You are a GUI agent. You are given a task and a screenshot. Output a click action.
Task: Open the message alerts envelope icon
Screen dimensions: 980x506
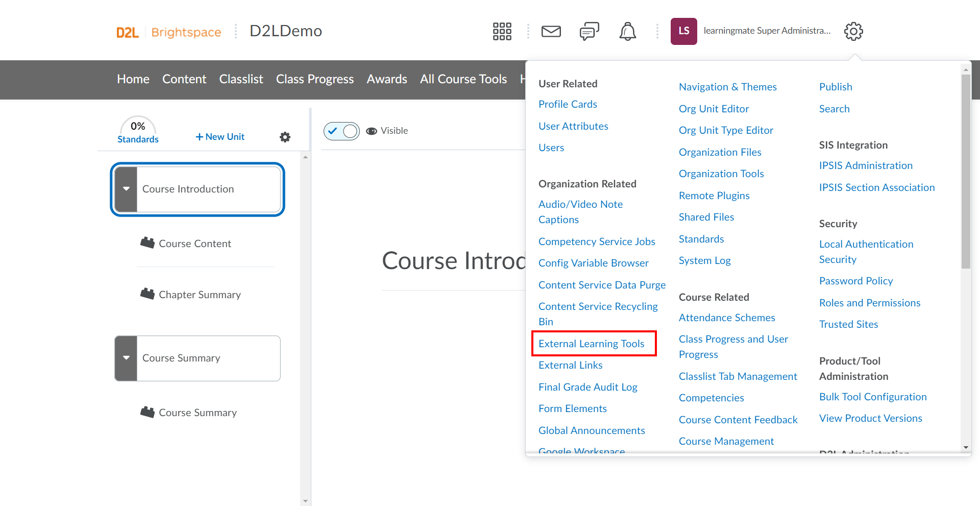[x=551, y=31]
